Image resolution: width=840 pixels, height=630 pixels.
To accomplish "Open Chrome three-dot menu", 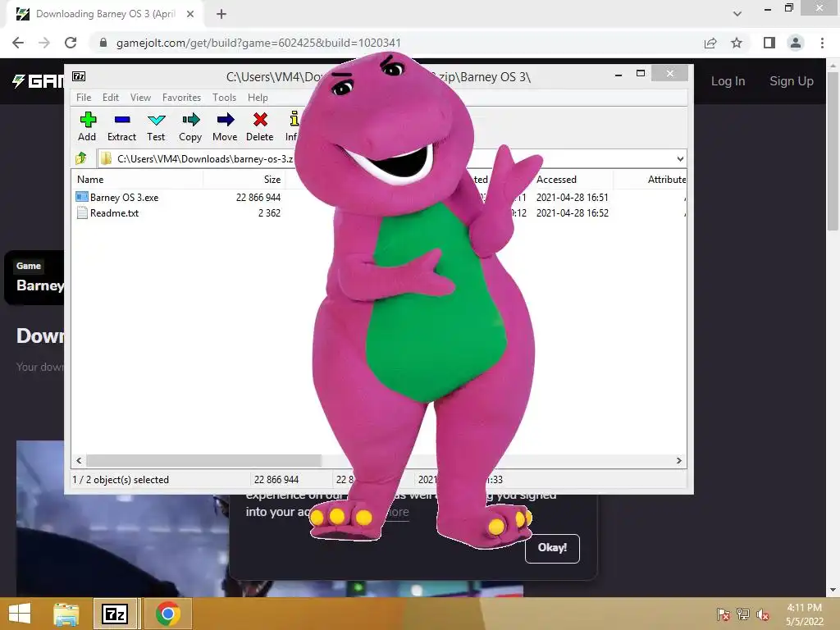I will click(x=822, y=43).
